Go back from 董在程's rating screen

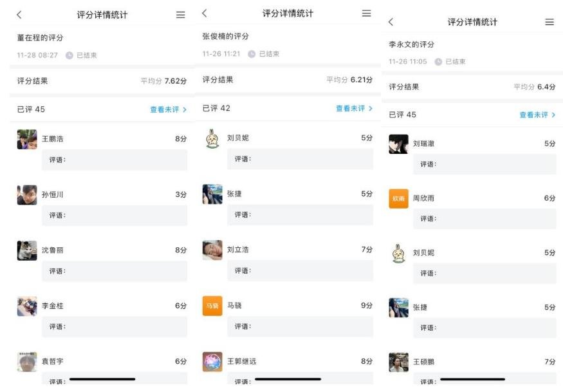[x=19, y=15]
